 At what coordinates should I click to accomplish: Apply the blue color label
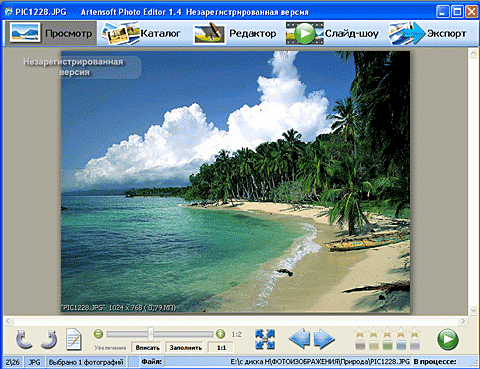coord(401,345)
